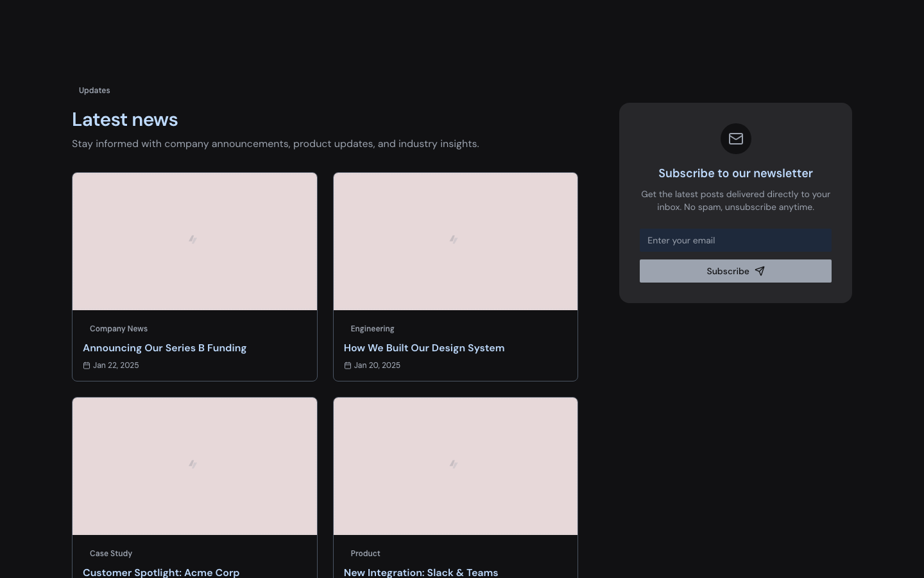Select the Engineering category tag
Viewport: 924px width, 578px height.
372,329
